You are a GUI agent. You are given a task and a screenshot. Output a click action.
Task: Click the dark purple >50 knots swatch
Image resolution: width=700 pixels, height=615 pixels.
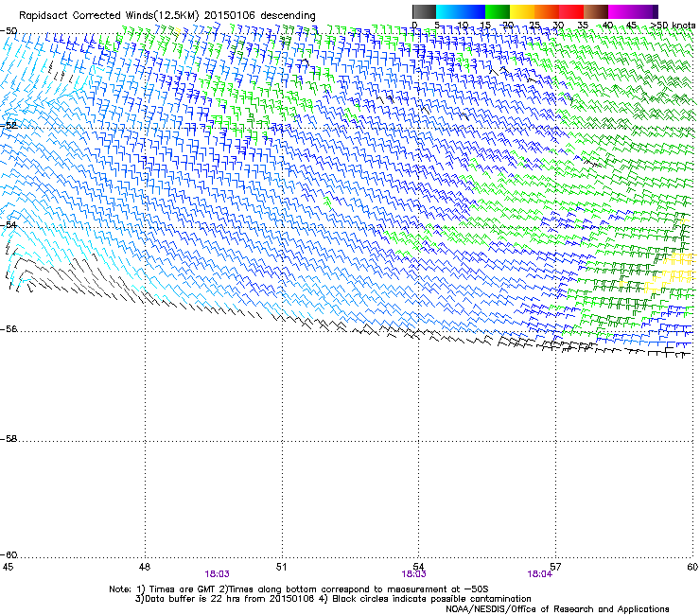coord(655,11)
